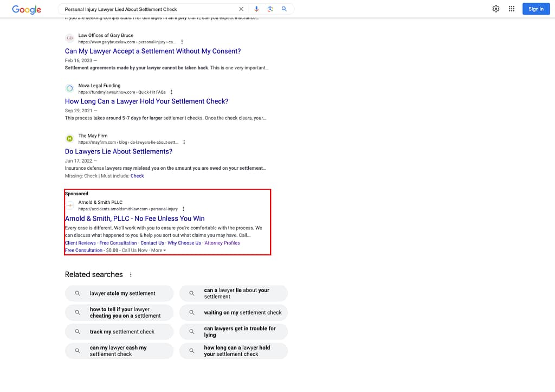Click the garybrucelaw.com URL breadcrumb
The height and width of the screenshot is (392, 555).
127,42
